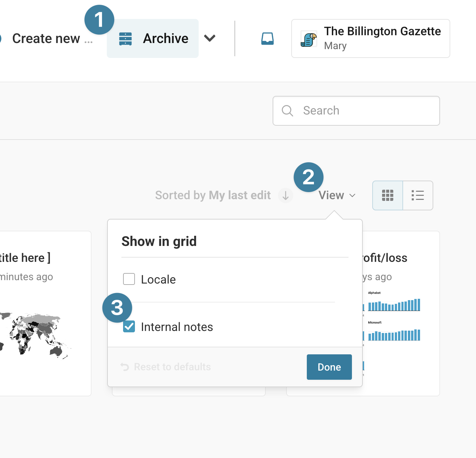
Task: Focus the Search input field
Action: click(356, 111)
